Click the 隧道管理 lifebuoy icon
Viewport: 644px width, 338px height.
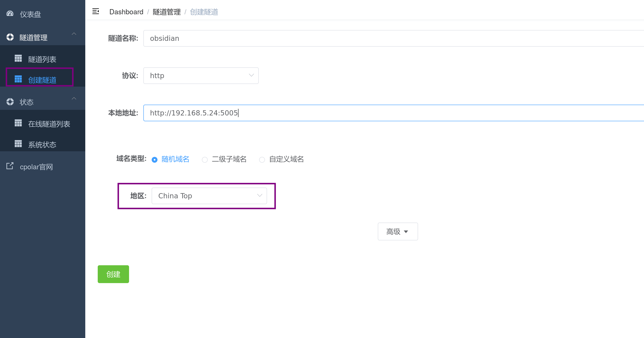(10, 37)
